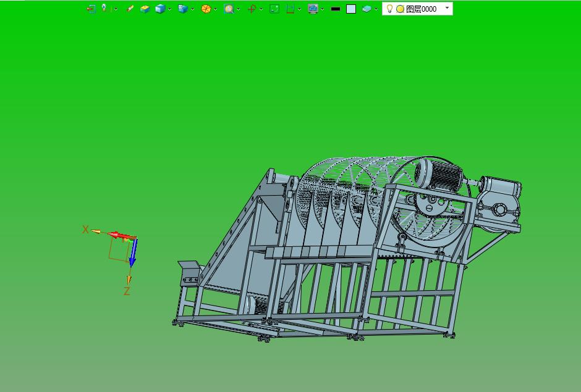The width and height of the screenshot is (581, 392).
Task: Click the teal layer slab icon
Action: 367,9
